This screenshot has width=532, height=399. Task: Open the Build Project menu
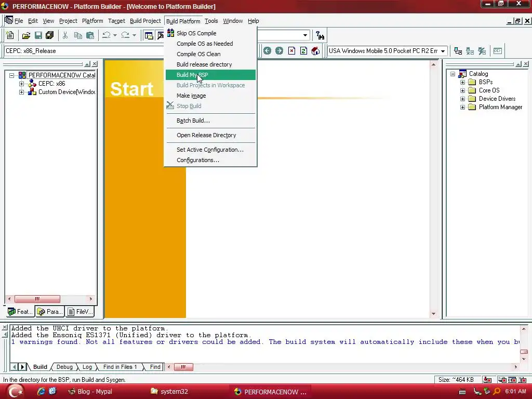[x=145, y=21]
